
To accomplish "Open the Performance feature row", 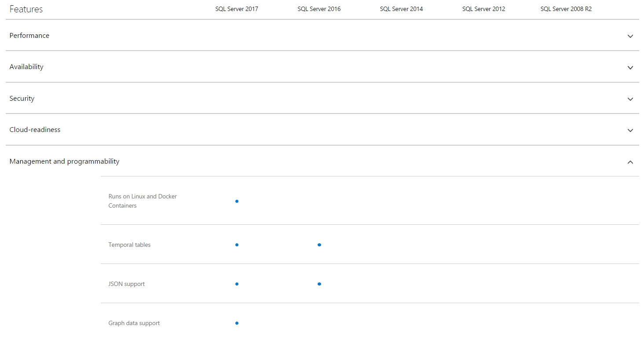I will pos(322,36).
